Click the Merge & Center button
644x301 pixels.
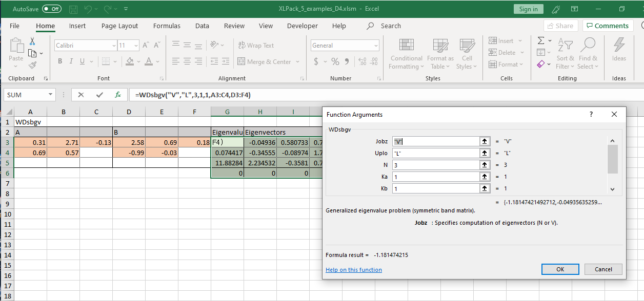[x=264, y=62]
